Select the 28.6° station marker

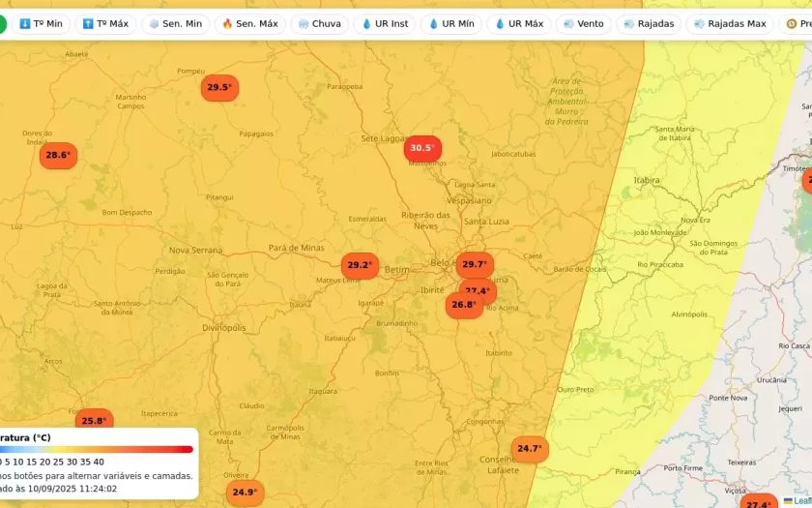(x=58, y=156)
